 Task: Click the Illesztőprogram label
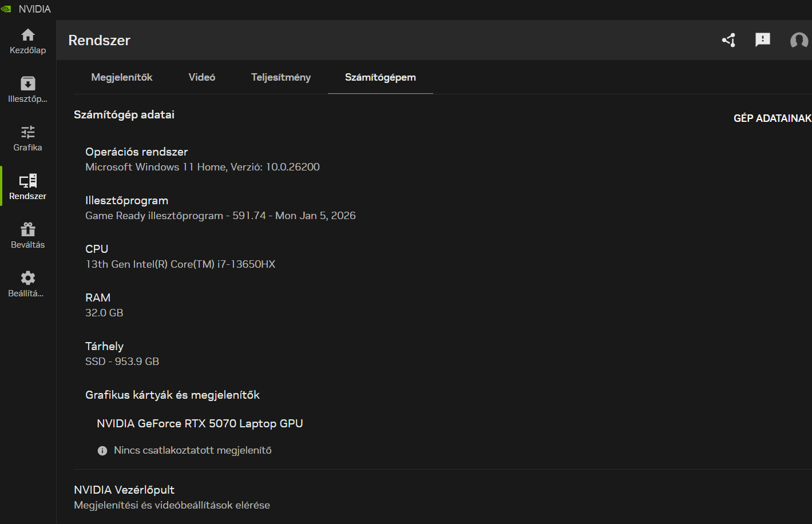pyautogui.click(x=127, y=200)
